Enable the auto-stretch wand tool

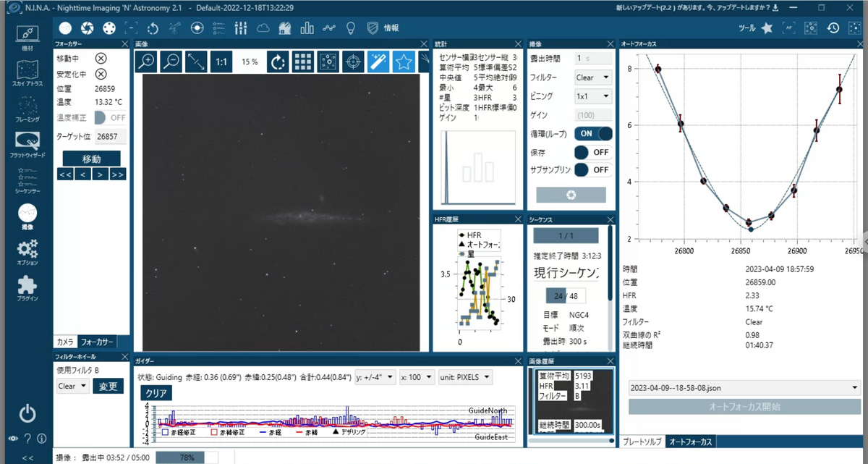pos(378,62)
